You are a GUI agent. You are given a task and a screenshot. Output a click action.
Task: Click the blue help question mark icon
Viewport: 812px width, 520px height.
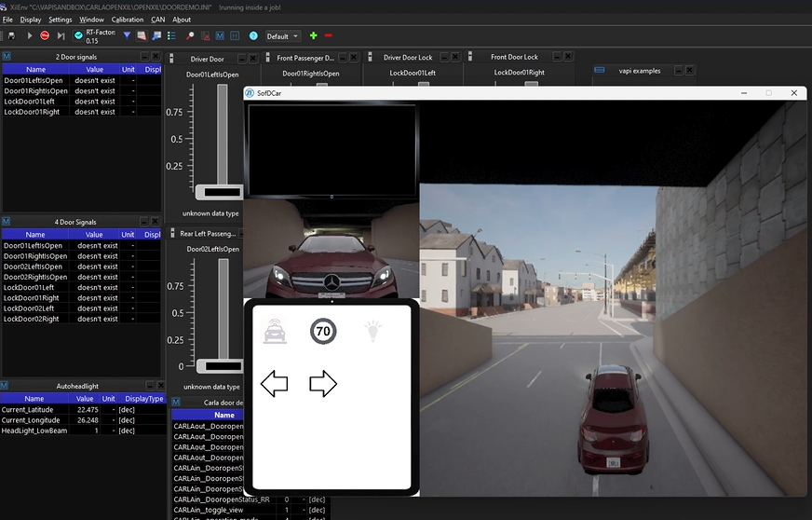pyautogui.click(x=253, y=35)
